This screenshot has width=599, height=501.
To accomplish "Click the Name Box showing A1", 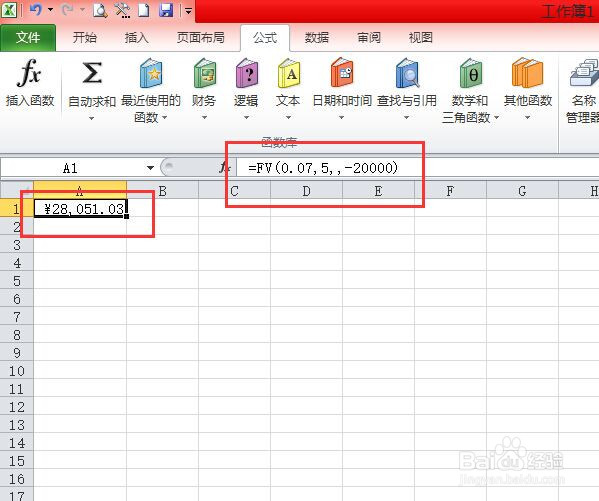I will click(x=71, y=168).
